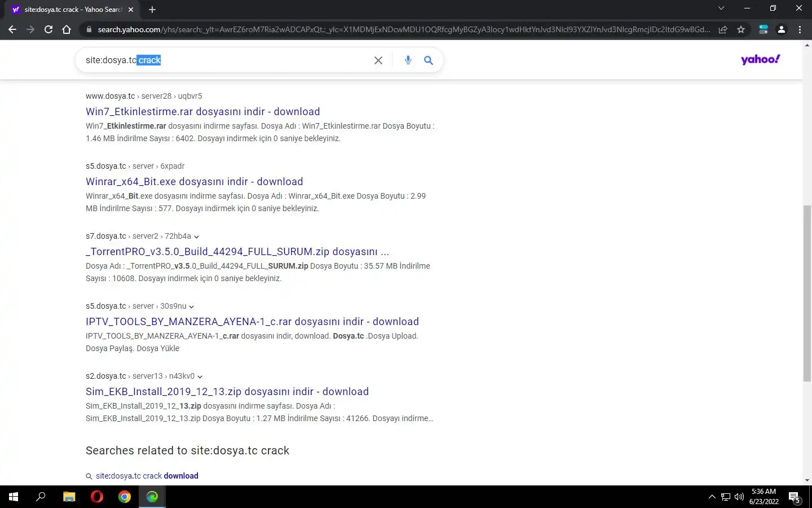Go to Yahoo home via logo
The image size is (812, 508).
(x=760, y=59)
